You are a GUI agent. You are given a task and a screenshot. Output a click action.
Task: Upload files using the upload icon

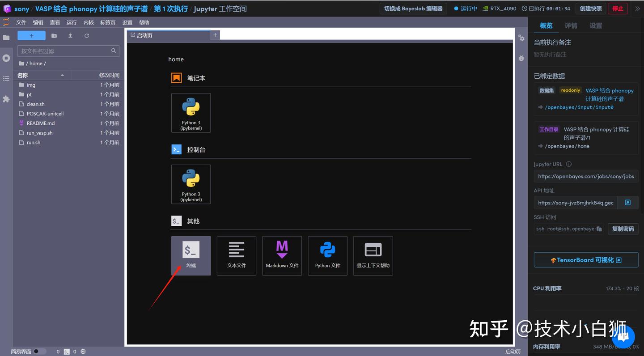[70, 36]
